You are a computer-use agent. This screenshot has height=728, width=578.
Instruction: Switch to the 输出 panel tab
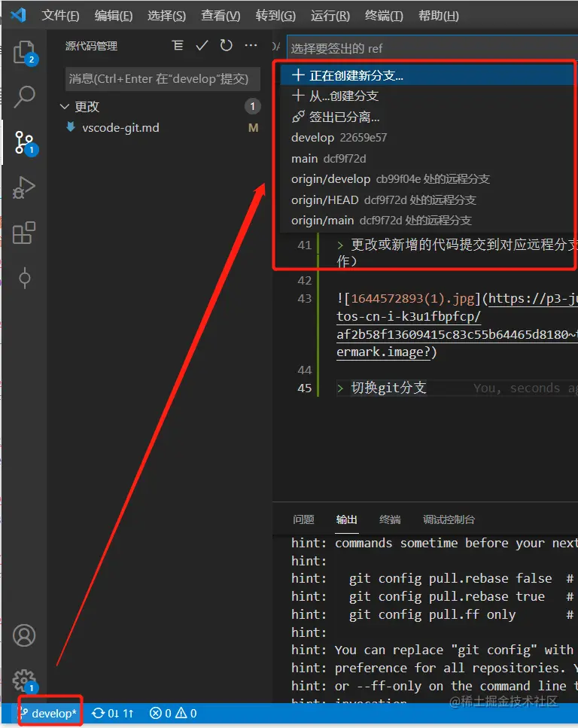[x=346, y=519]
